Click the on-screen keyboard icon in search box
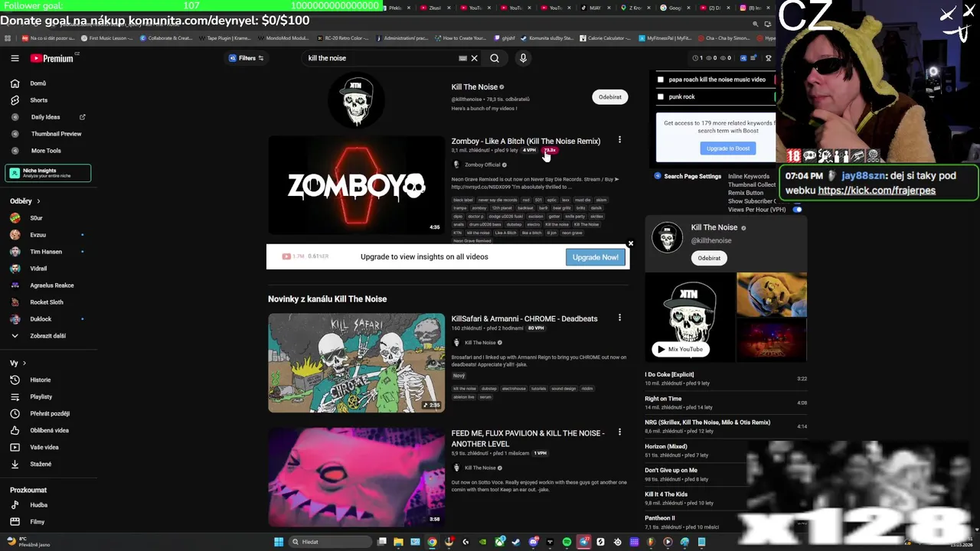 462,58
